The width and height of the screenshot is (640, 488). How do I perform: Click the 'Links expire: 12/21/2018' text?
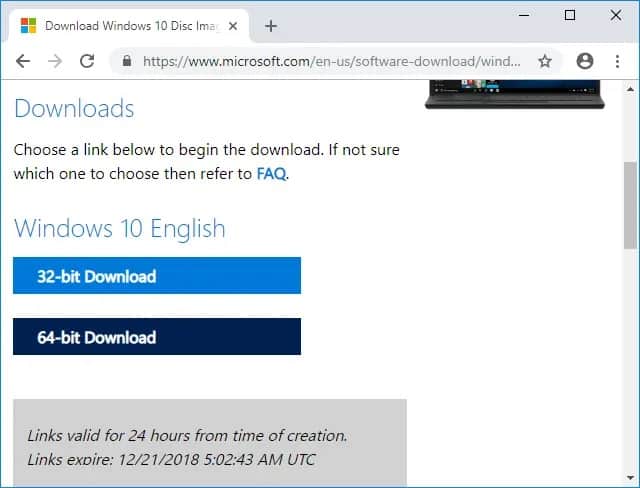(171, 460)
